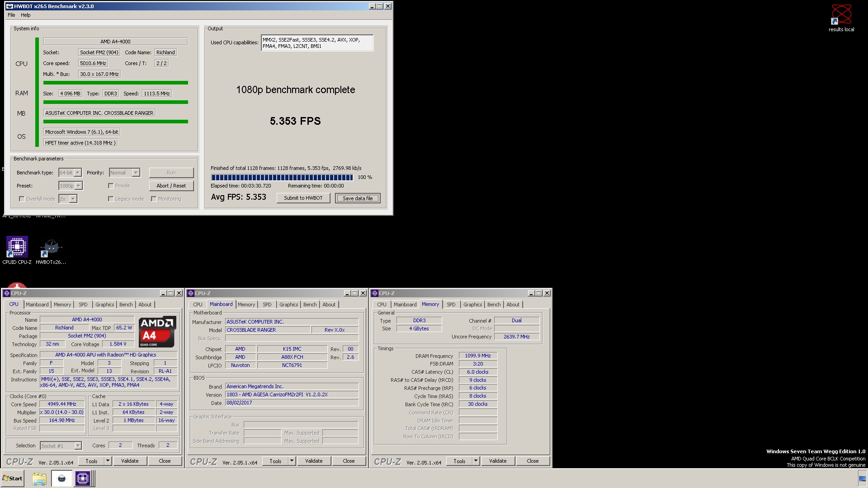Select HWBOT benchmark taskbar icon
Viewport: 868px width, 488px height.
[62, 479]
